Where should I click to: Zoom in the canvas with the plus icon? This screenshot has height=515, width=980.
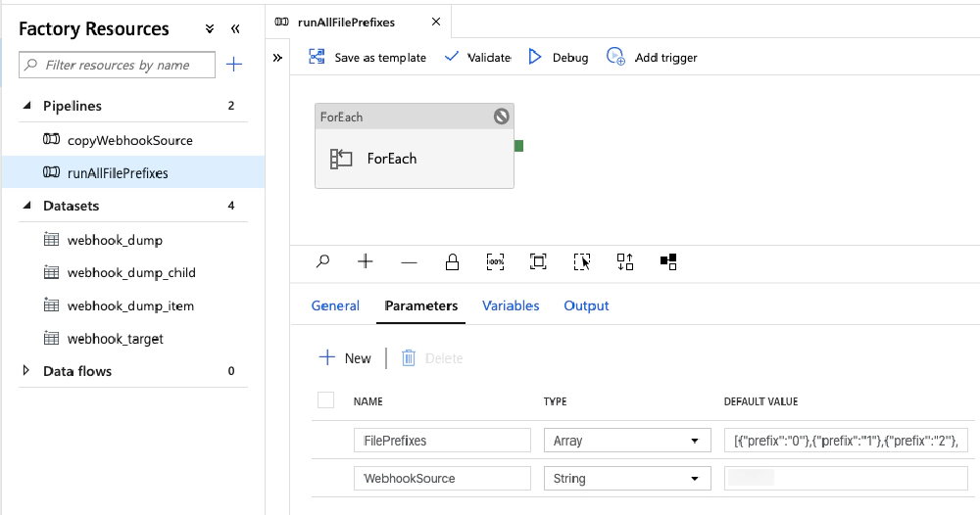click(366, 261)
